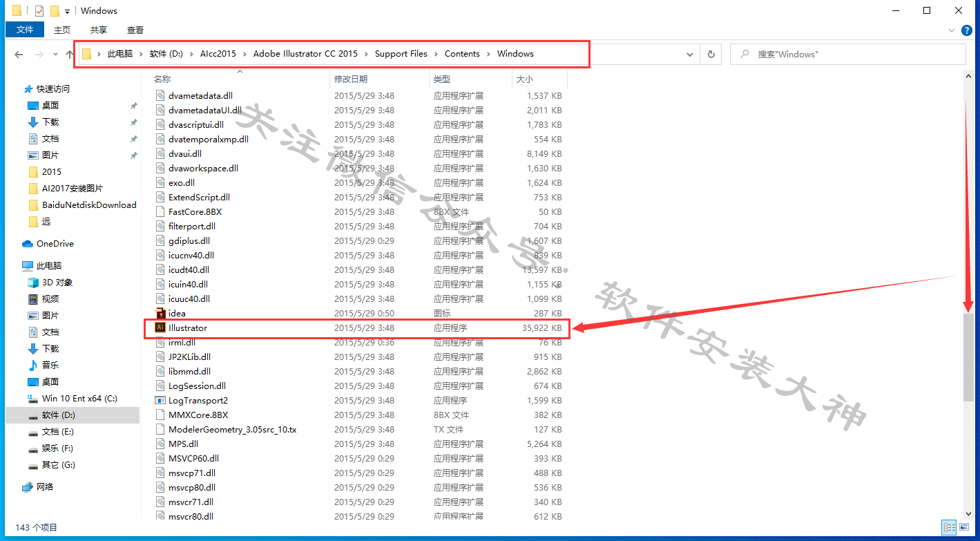Click in the 搜索"Windows" search box
The height and width of the screenshot is (541, 980).
[848, 54]
